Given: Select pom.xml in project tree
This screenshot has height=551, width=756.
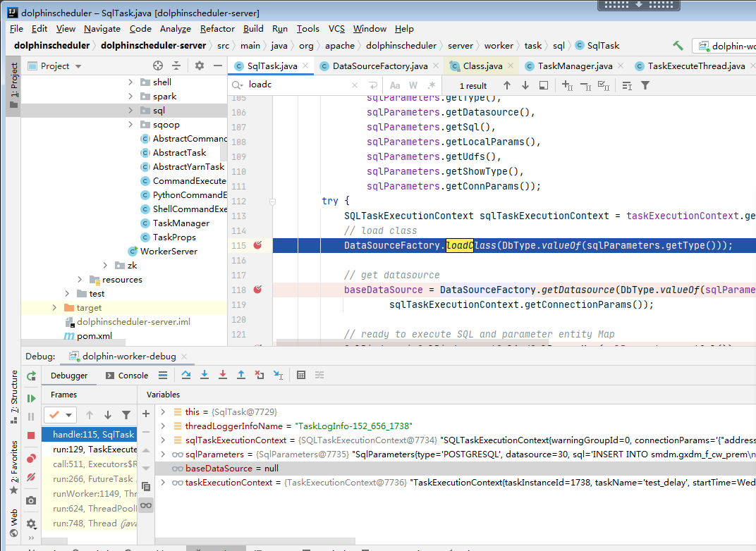Looking at the screenshot, I should [94, 335].
